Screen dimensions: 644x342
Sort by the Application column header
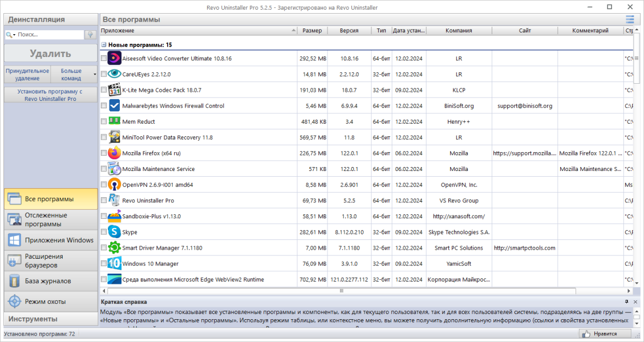tap(199, 30)
